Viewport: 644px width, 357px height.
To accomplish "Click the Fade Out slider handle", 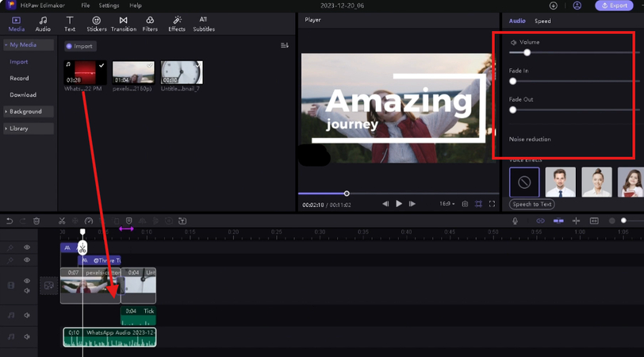I will [512, 109].
